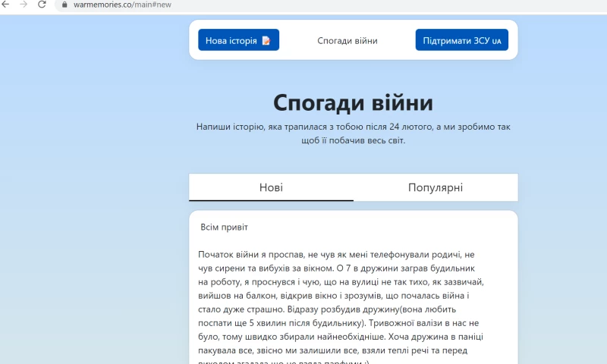Switch to the Популярні tab
The width and height of the screenshot is (607, 364).
point(435,188)
